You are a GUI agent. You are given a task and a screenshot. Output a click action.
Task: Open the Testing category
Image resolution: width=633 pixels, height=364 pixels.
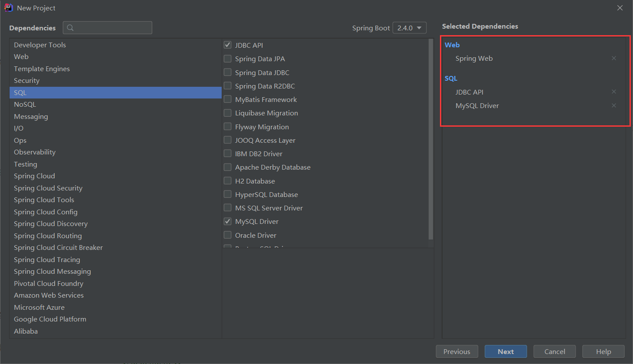point(115,164)
